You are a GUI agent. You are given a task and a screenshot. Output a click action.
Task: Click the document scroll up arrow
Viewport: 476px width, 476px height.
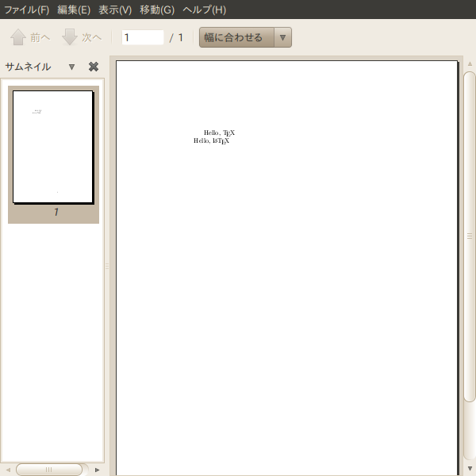pyautogui.click(x=470, y=63)
